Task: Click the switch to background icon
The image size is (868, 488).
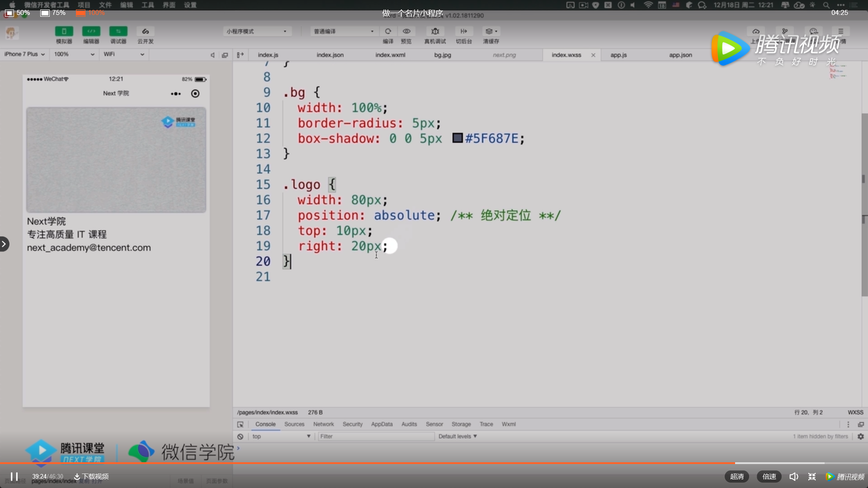Action: tap(464, 31)
